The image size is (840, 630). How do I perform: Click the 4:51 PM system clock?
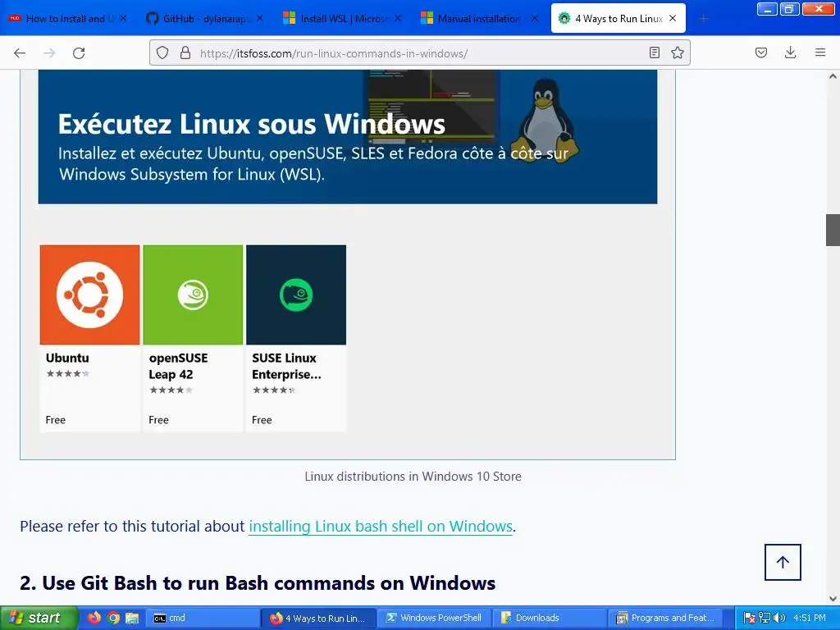pyautogui.click(x=810, y=618)
